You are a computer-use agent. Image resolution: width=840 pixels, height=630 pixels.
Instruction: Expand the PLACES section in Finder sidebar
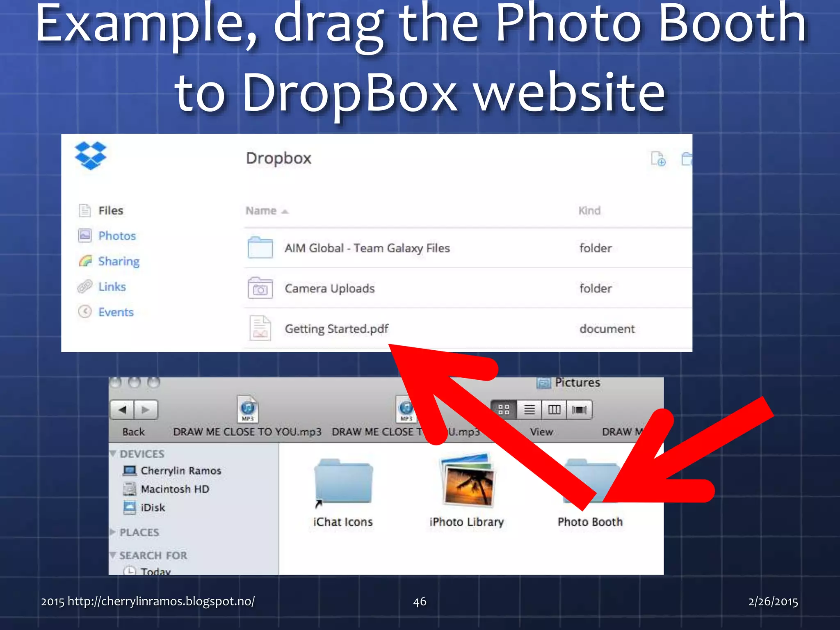pos(113,532)
